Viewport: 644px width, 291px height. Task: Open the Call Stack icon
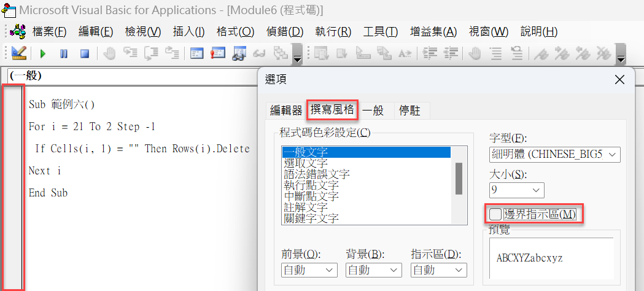point(281,53)
